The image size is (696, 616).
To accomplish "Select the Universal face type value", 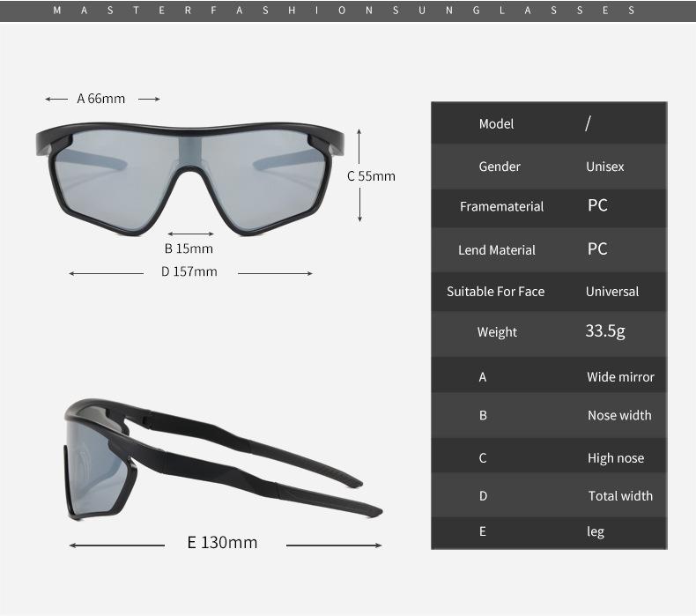I will (611, 292).
